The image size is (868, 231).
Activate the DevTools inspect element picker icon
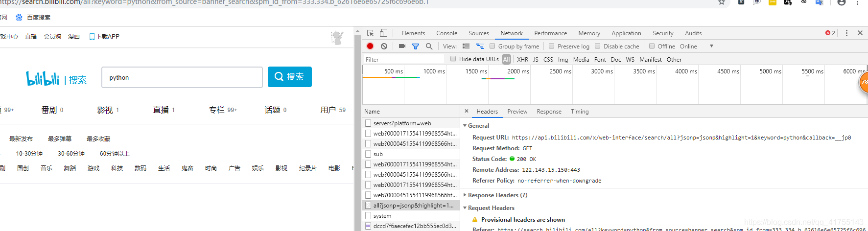tap(370, 33)
